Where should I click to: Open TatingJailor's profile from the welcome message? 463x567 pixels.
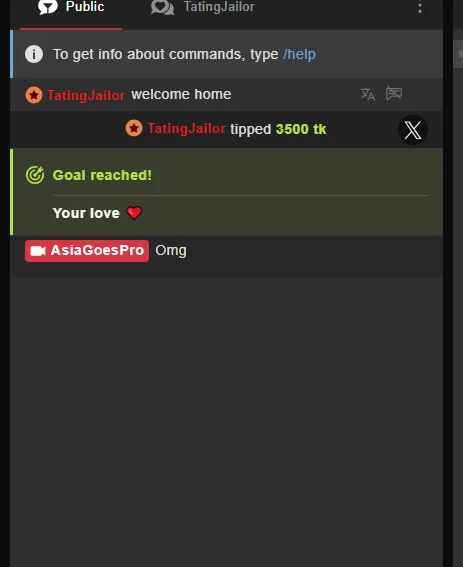86,95
